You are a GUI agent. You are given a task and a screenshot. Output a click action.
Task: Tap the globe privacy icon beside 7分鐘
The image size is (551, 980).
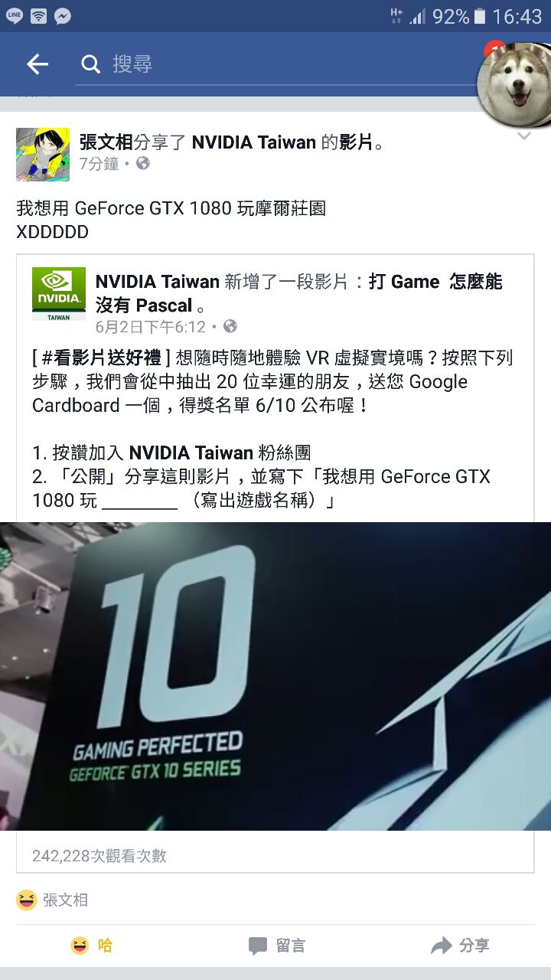[x=143, y=163]
